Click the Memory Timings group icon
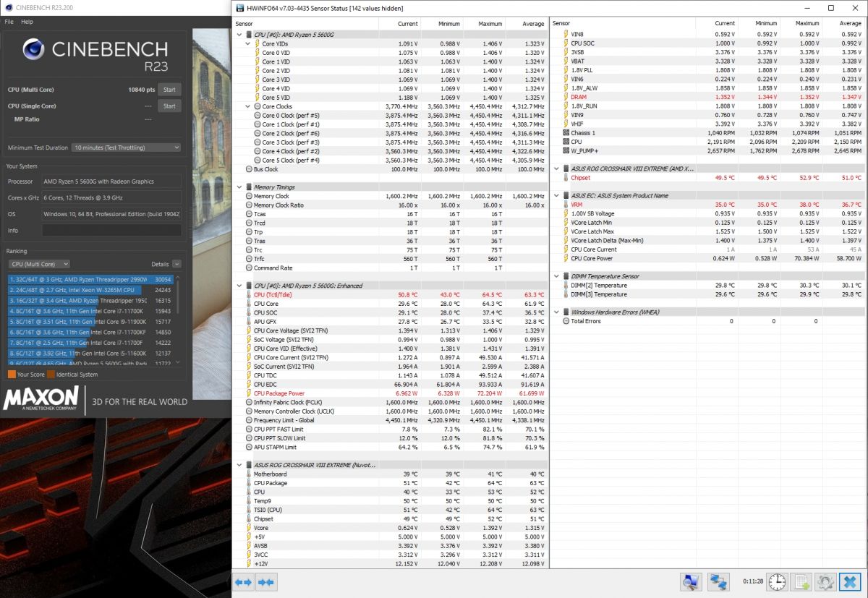The width and height of the screenshot is (868, 598). pyautogui.click(x=249, y=187)
